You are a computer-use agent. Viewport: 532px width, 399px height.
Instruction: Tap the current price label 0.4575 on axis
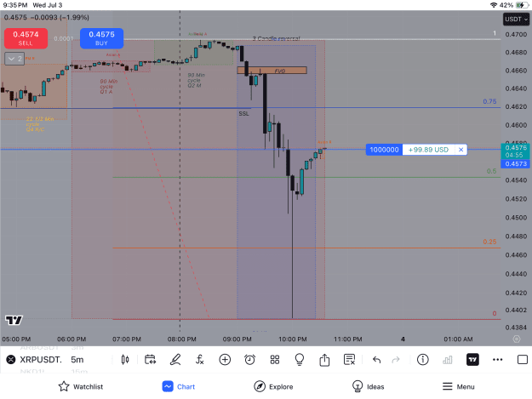click(x=516, y=151)
